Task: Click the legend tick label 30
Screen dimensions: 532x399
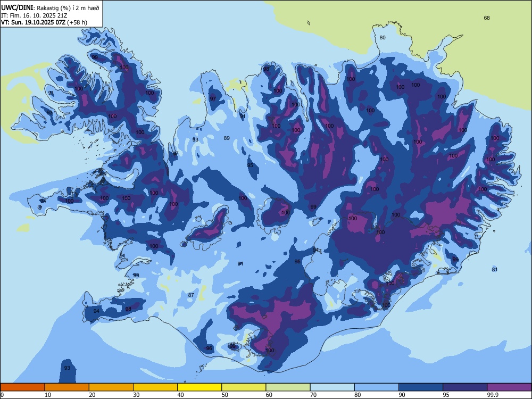Action: click(136, 395)
